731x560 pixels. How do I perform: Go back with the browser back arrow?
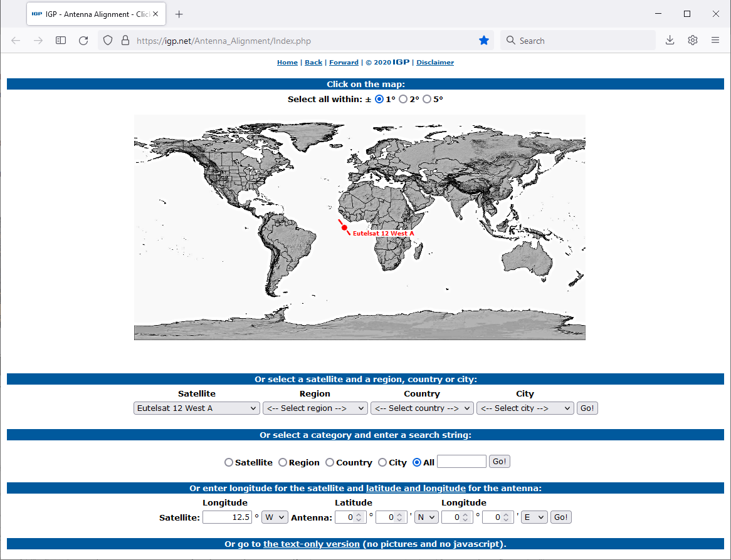point(16,41)
